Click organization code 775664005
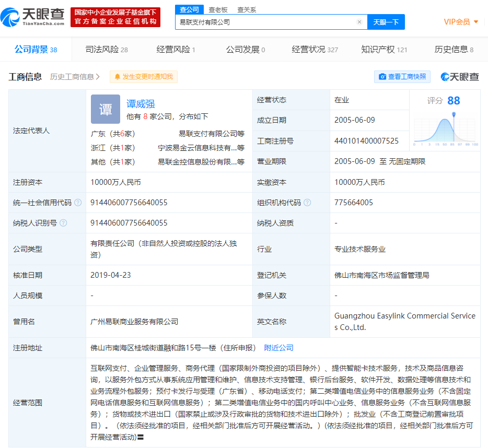Screen dimensions: 488x448 [354, 203]
